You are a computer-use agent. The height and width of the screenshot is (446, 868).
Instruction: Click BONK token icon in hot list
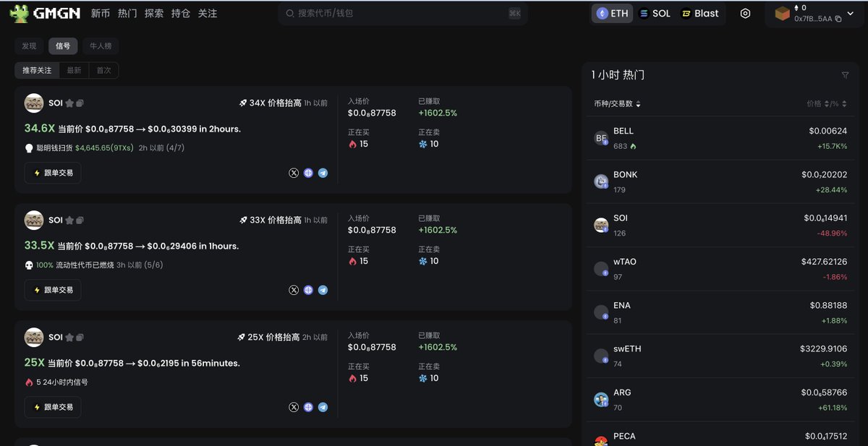(601, 181)
